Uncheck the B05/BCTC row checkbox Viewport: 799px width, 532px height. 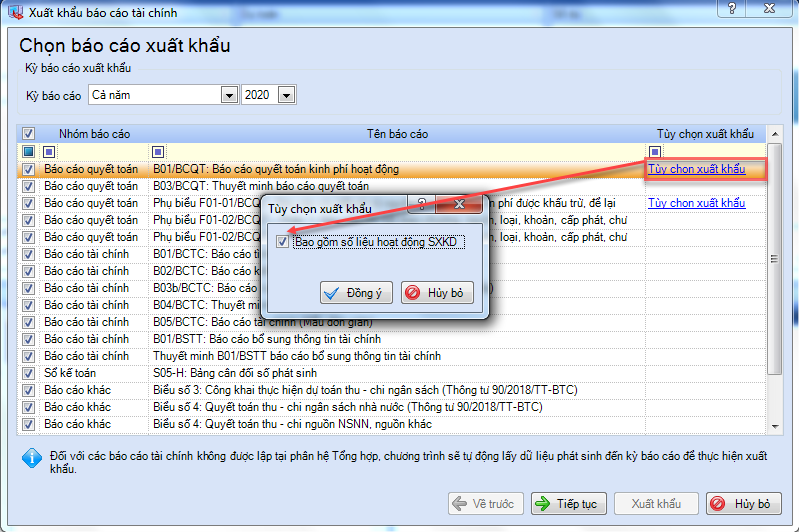pyautogui.click(x=28, y=322)
